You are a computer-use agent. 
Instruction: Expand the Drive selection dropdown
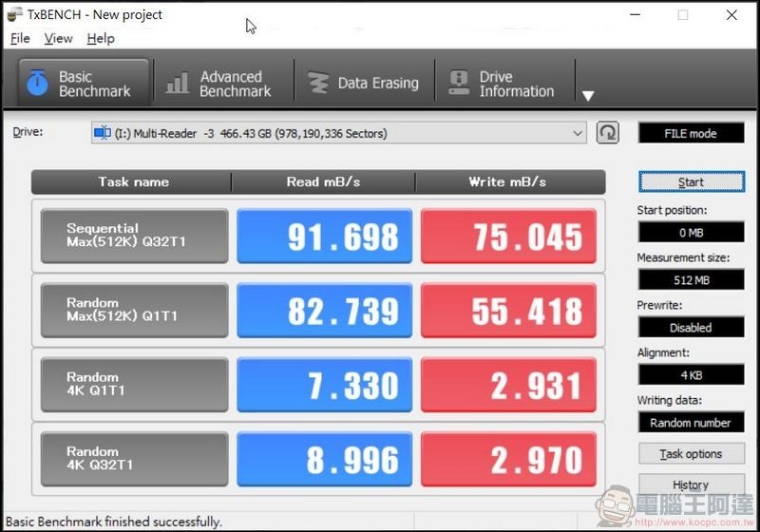click(x=578, y=133)
